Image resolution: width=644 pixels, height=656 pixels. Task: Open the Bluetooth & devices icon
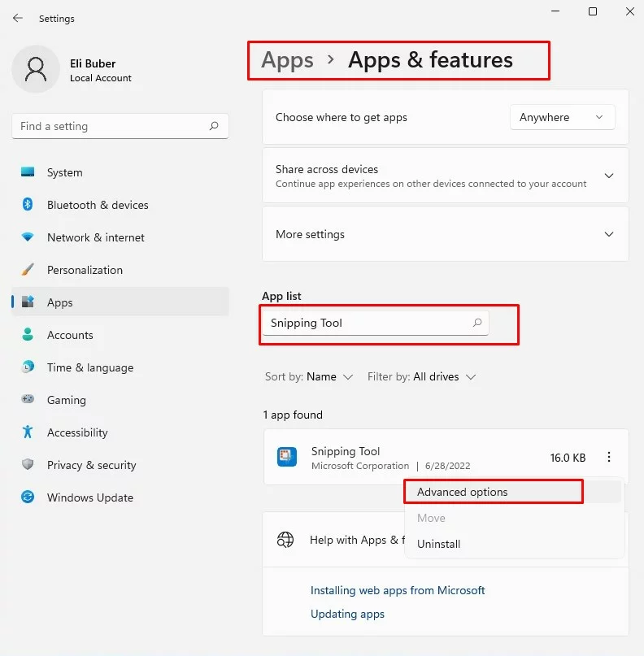click(x=28, y=205)
